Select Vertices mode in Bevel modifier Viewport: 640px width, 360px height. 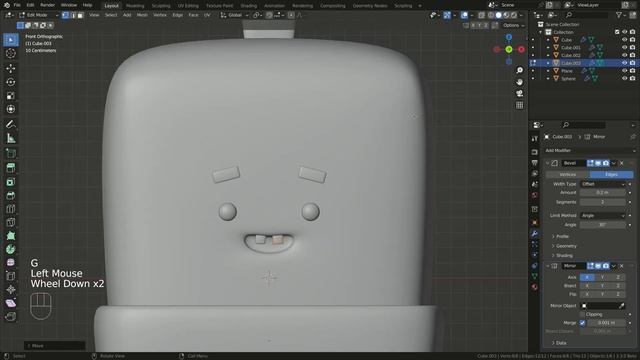567,174
